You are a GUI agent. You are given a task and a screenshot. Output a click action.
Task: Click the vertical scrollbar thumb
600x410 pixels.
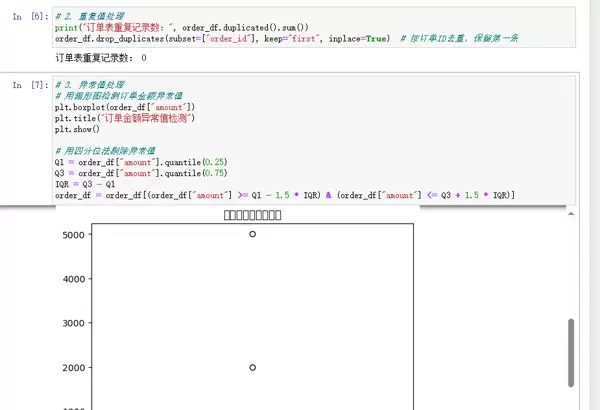pos(571,352)
